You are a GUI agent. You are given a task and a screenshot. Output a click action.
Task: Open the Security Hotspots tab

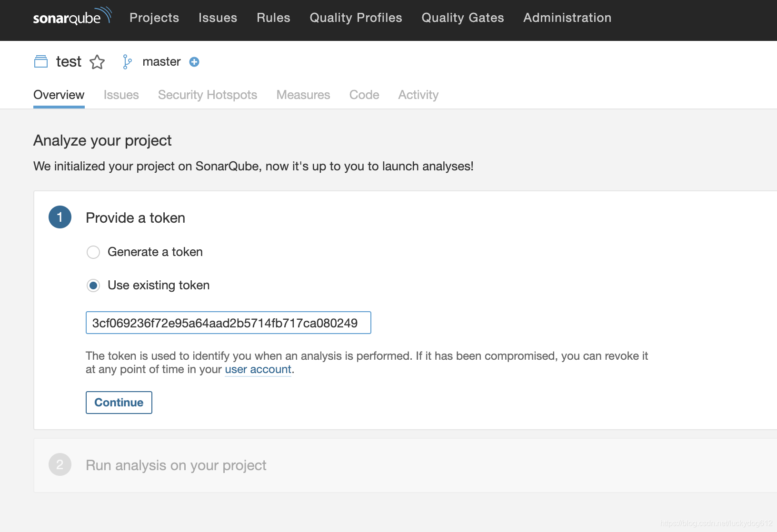click(x=208, y=95)
